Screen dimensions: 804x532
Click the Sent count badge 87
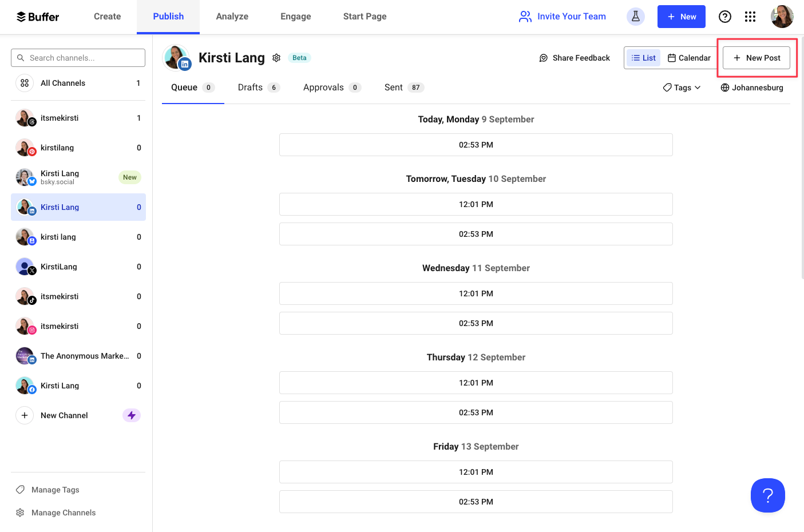416,88
